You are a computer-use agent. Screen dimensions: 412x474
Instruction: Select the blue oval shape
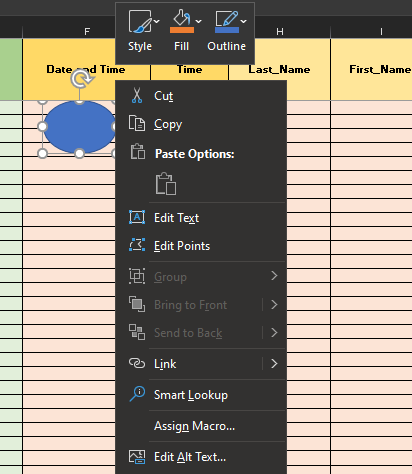(79, 127)
